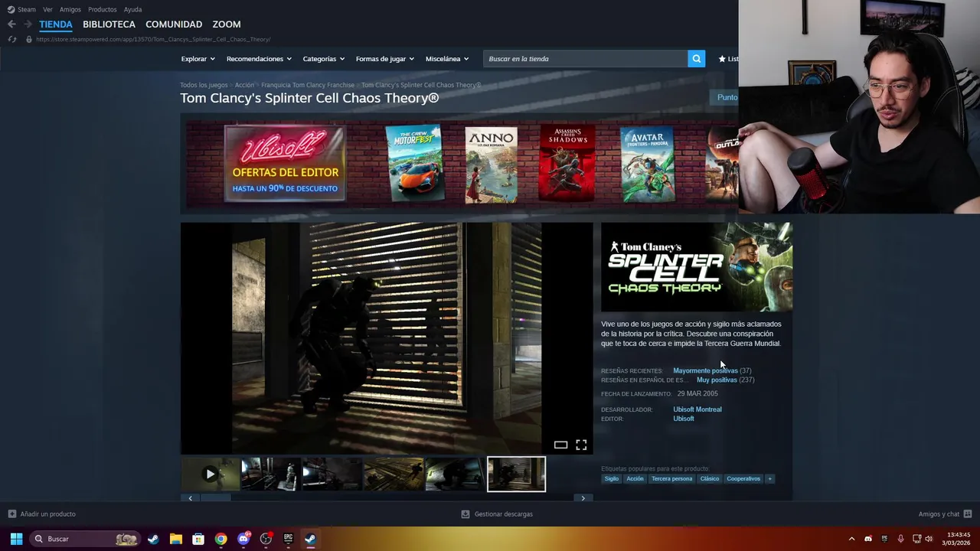Open the Productos menu

coord(102,9)
